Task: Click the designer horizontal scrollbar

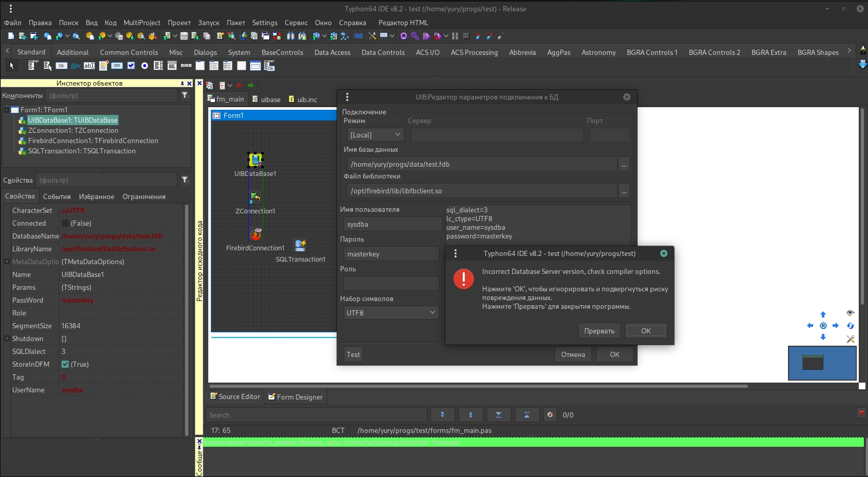Action: click(478, 386)
